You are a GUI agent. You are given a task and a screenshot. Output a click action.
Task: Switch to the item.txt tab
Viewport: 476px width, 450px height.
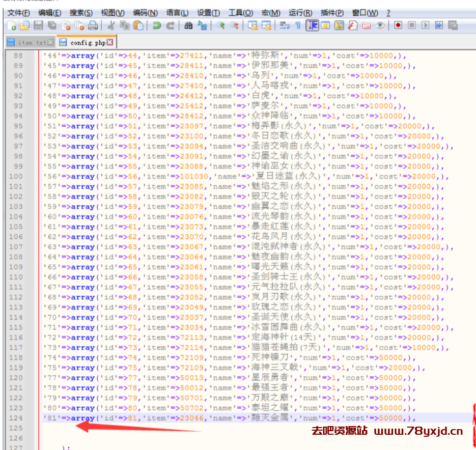pos(30,43)
